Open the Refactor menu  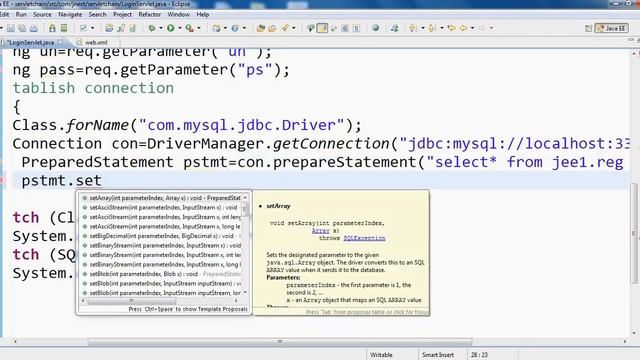coord(149,14)
